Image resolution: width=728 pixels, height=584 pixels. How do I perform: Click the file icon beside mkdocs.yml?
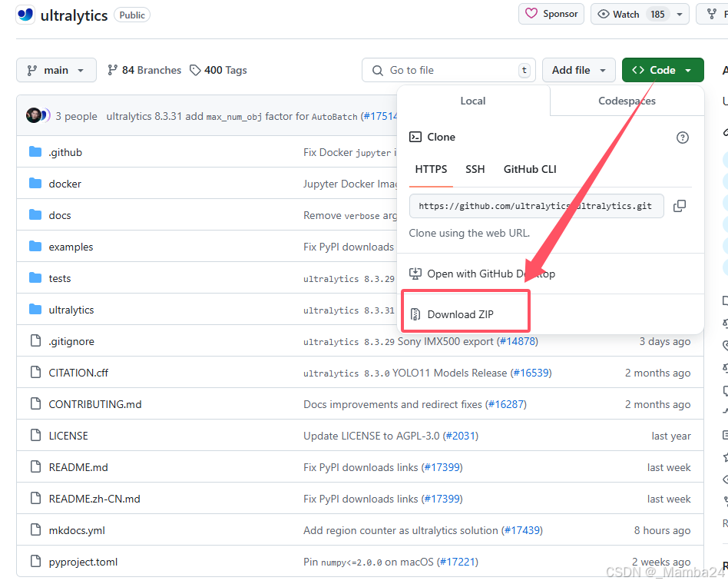[35, 529]
